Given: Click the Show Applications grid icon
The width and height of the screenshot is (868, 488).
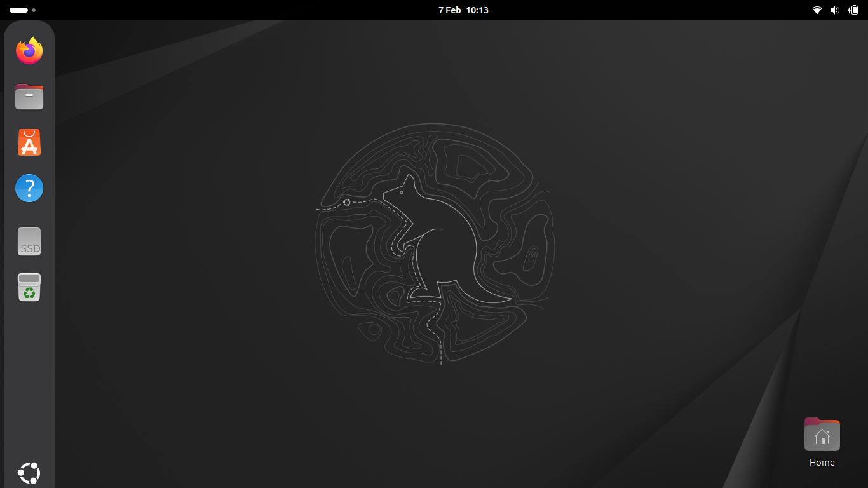Looking at the screenshot, I should pyautogui.click(x=29, y=473).
